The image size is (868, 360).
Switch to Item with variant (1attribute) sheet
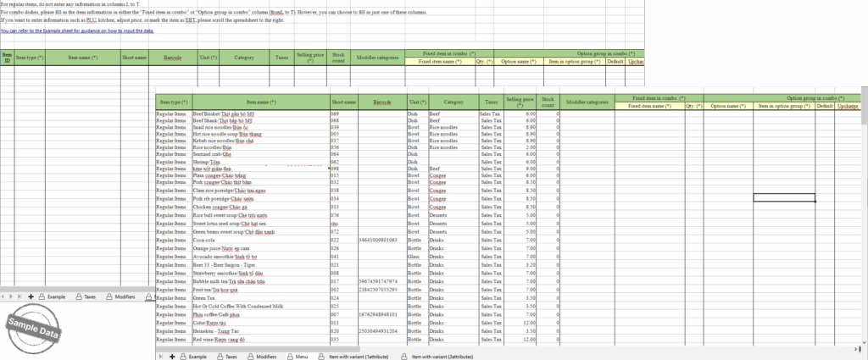[x=355, y=357]
